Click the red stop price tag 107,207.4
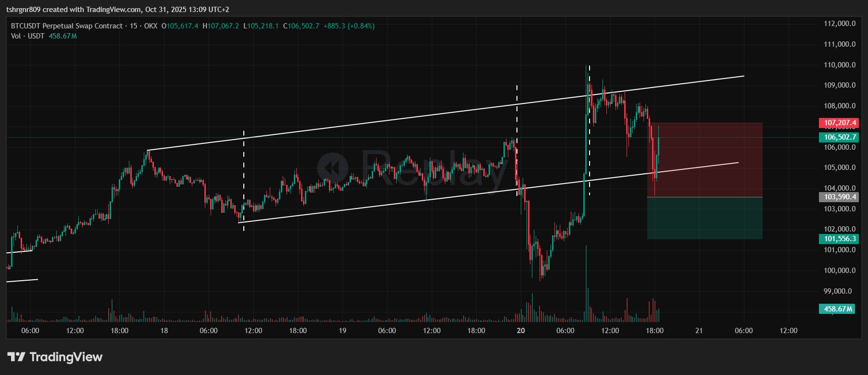 pyautogui.click(x=839, y=123)
